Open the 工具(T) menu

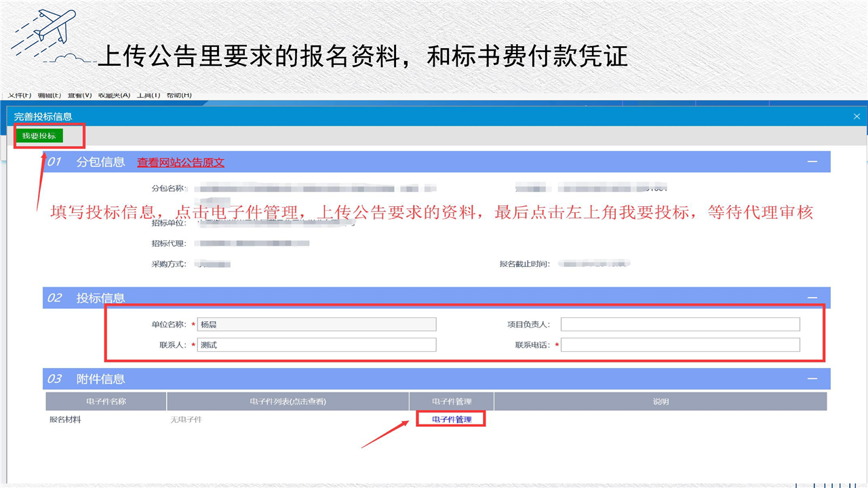pos(149,96)
